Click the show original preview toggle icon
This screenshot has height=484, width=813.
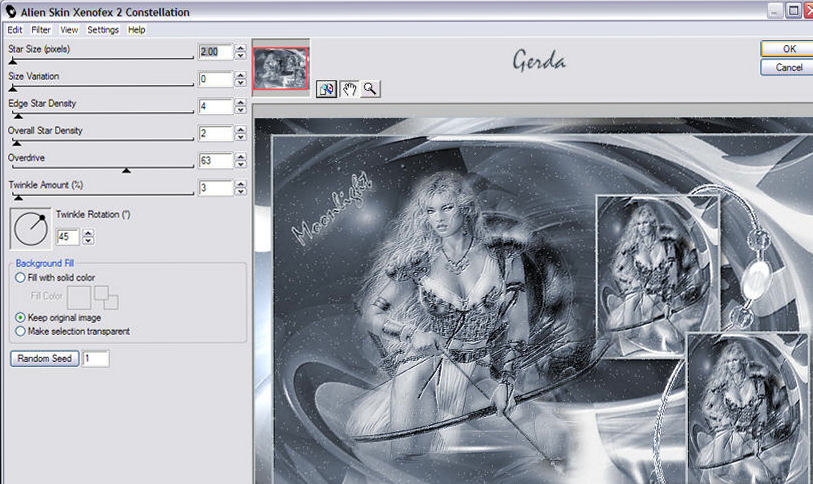click(x=327, y=89)
